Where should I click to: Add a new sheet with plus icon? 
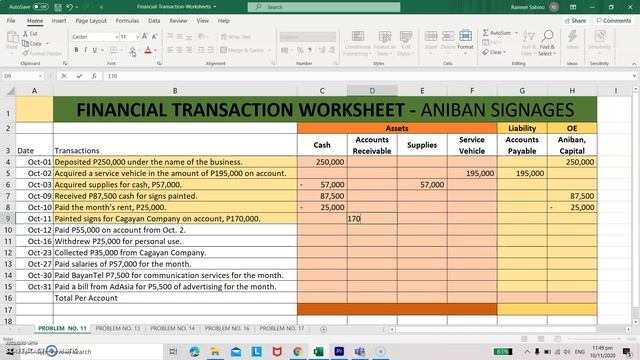coord(323,329)
